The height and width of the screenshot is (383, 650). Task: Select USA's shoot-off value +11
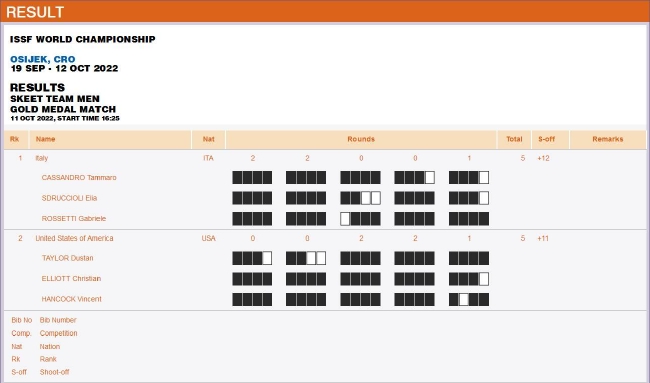543,238
